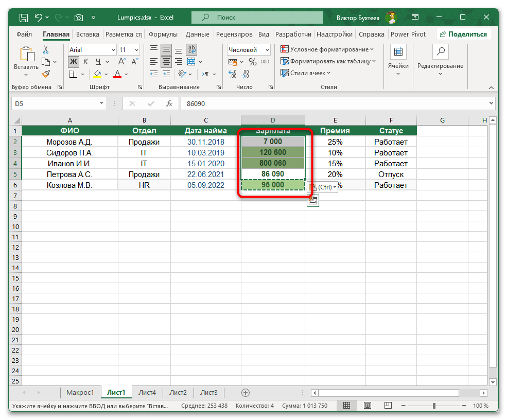
Task: Open the Power Pivot tab
Action: pyautogui.click(x=408, y=34)
